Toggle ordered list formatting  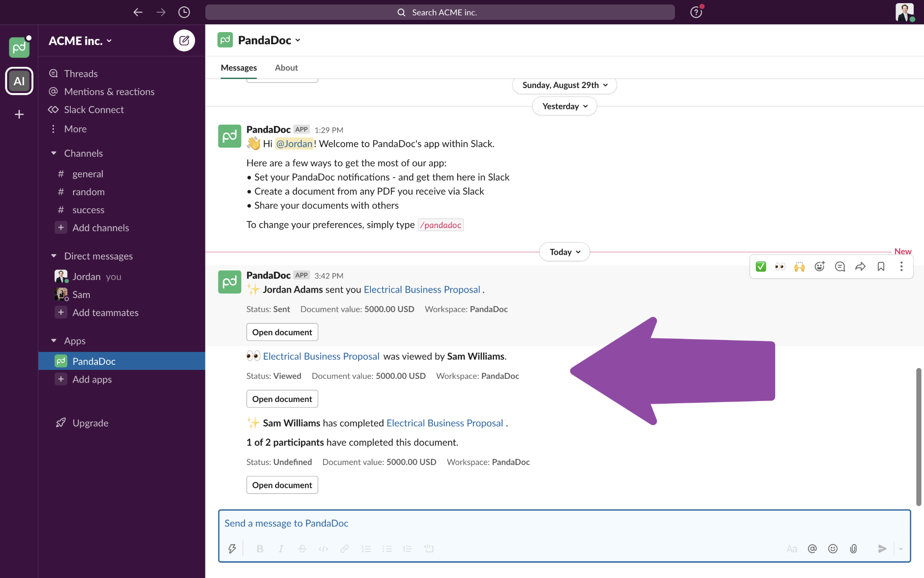366,549
